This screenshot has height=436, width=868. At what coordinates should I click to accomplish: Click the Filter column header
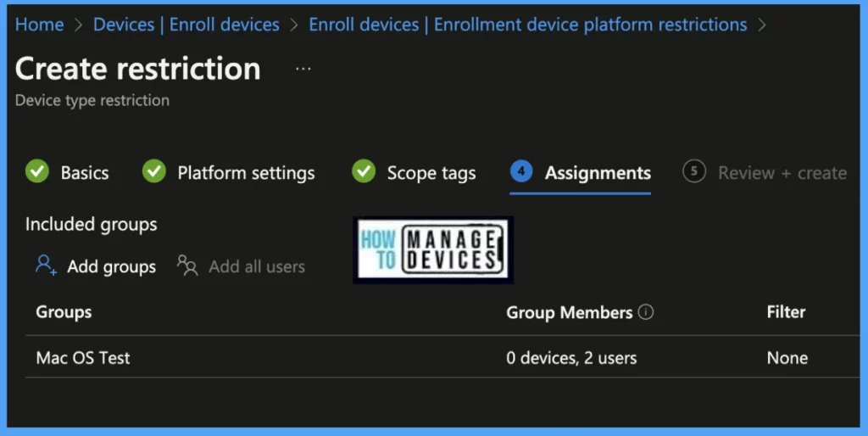tap(786, 312)
